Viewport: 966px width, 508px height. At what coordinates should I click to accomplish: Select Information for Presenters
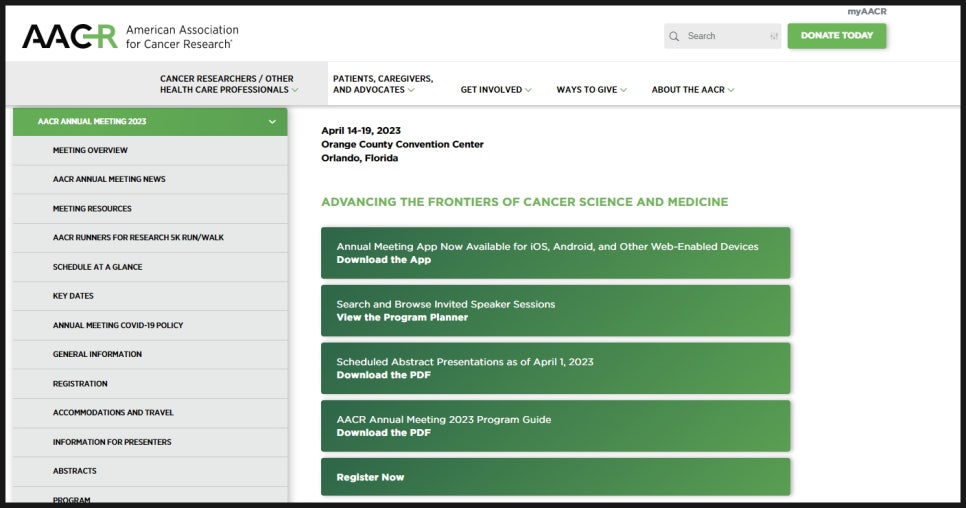click(x=150, y=442)
